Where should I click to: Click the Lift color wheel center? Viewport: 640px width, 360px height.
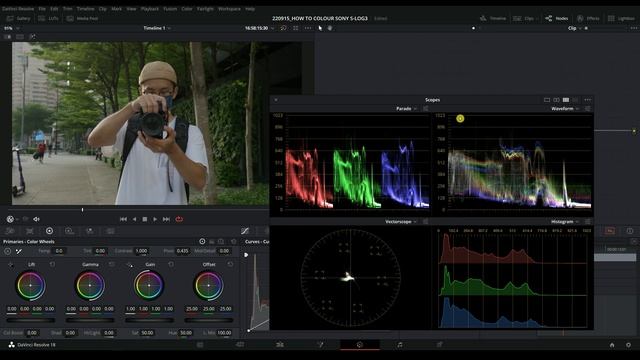[x=31, y=285]
